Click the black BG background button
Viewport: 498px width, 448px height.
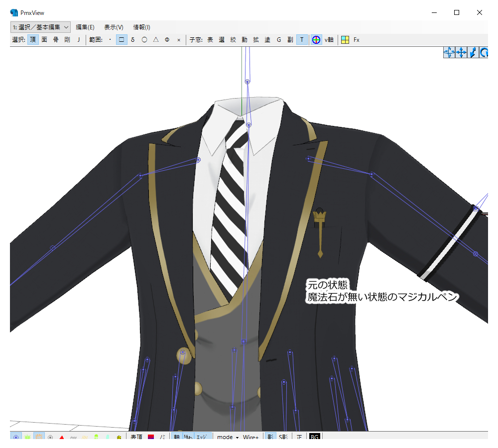pyautogui.click(x=314, y=437)
